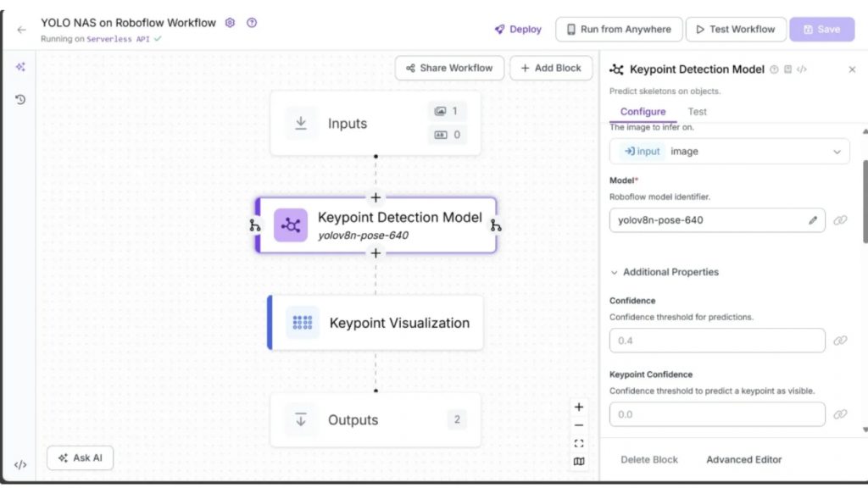Expand the Test Workflow button's run options
The width and height of the screenshot is (868, 488).
[735, 29]
